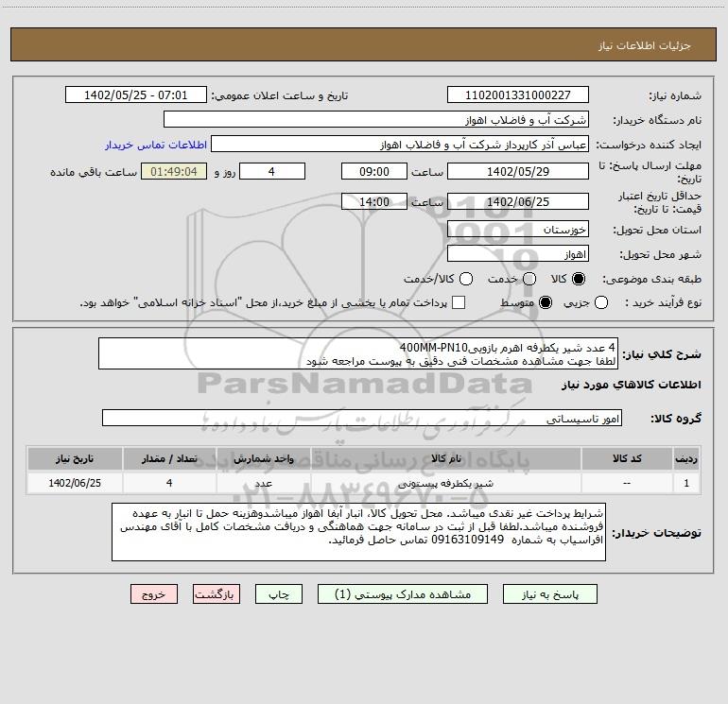This screenshot has height=704, width=728.
Task: Select the خدمت radio button
Action: click(x=529, y=279)
